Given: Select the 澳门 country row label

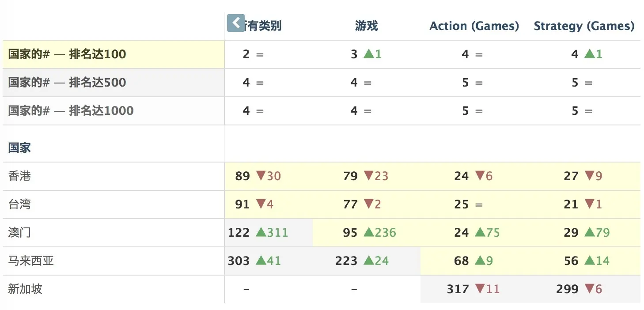Looking at the screenshot, I should 19,233.
